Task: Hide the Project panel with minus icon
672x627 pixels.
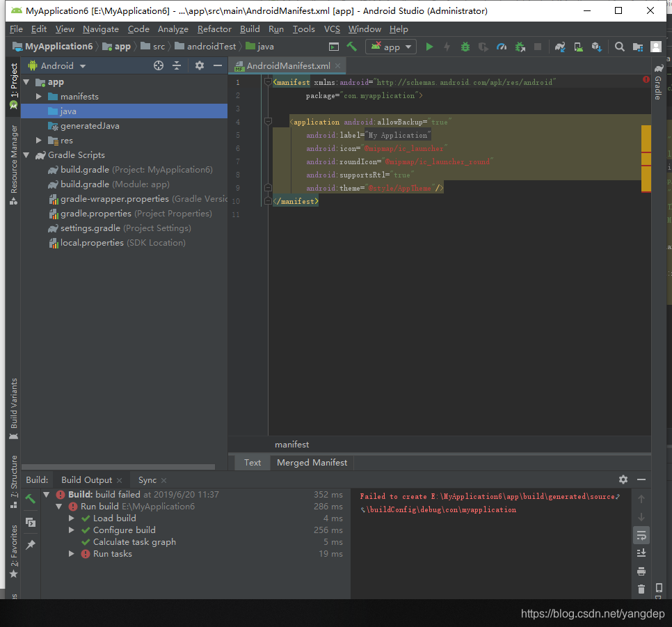Action: [218, 65]
